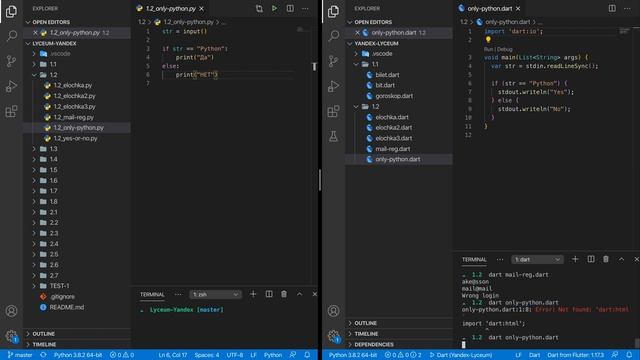
Task: Open panel overflow menu next to Dart TERMINAL
Action: coord(500,260)
